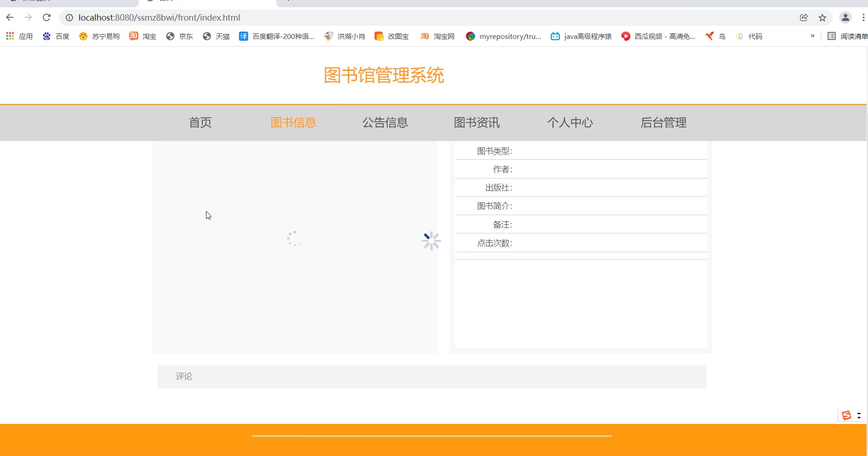The width and height of the screenshot is (868, 456).
Task: Click the browser back arrow
Action: tap(10, 17)
